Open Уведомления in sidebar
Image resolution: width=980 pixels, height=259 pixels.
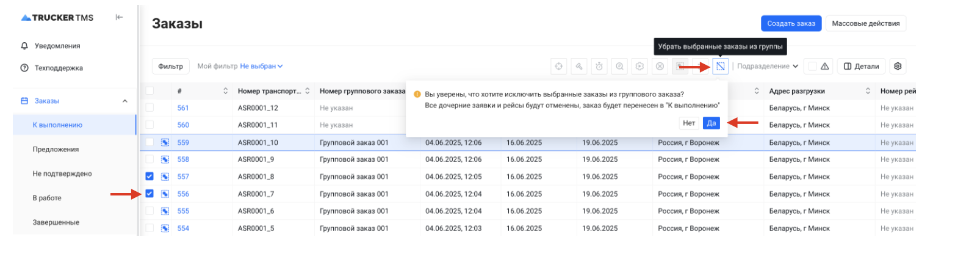click(57, 46)
